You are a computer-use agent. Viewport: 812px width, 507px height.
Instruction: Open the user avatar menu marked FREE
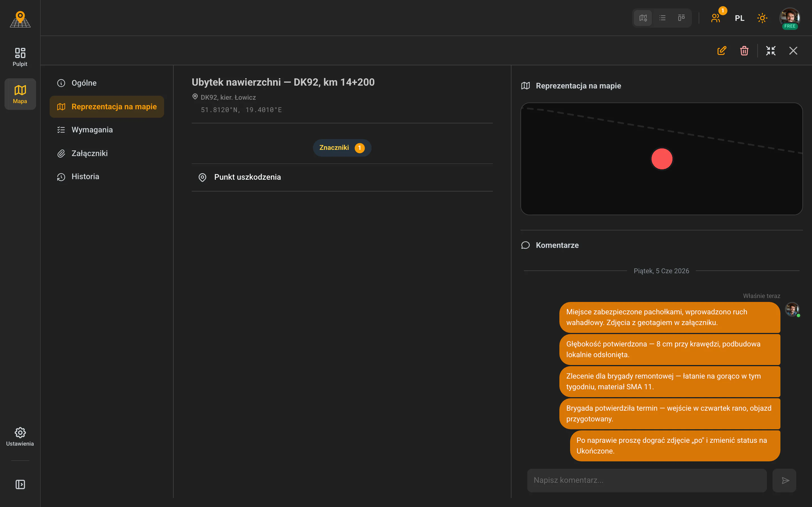(x=790, y=18)
